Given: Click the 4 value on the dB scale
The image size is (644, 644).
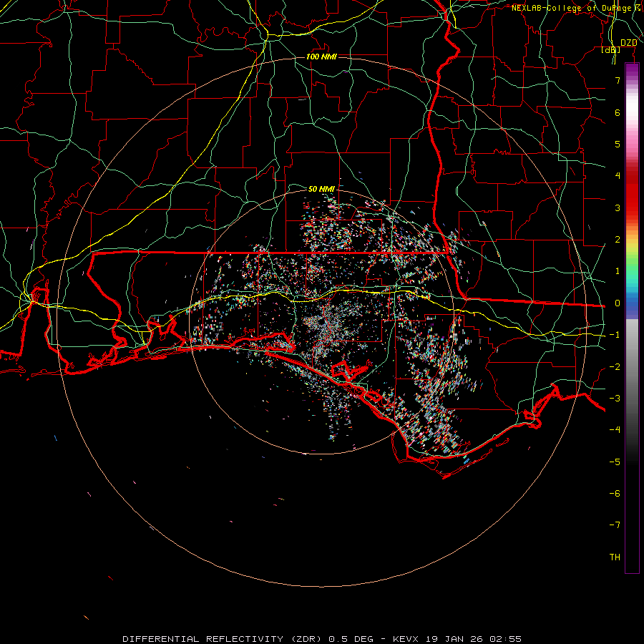Looking at the screenshot, I should point(618,176).
